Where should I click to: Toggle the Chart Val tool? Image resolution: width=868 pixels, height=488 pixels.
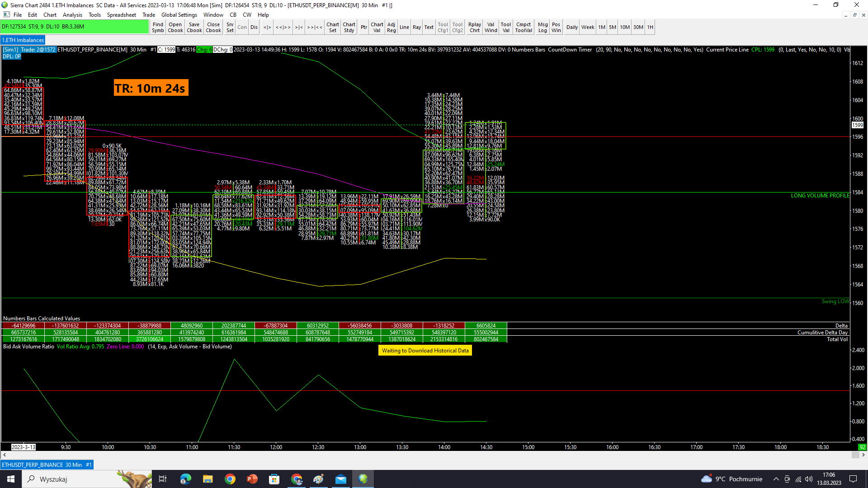coord(377,27)
